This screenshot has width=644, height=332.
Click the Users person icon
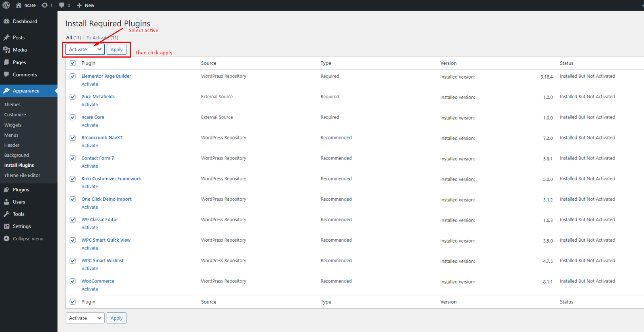[x=6, y=202]
